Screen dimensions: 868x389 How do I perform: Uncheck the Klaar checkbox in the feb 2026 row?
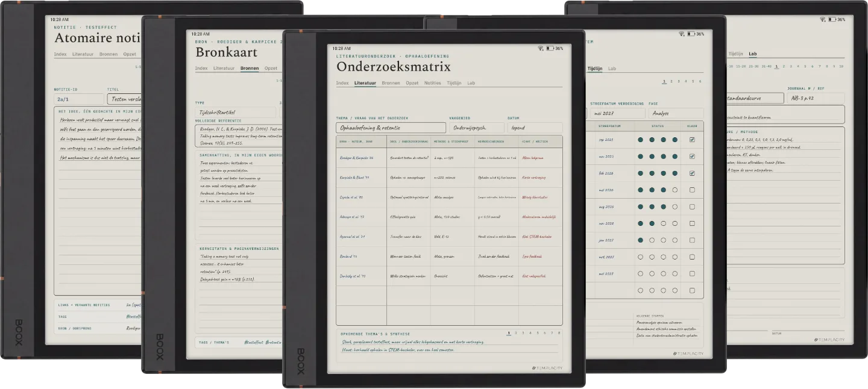point(692,173)
